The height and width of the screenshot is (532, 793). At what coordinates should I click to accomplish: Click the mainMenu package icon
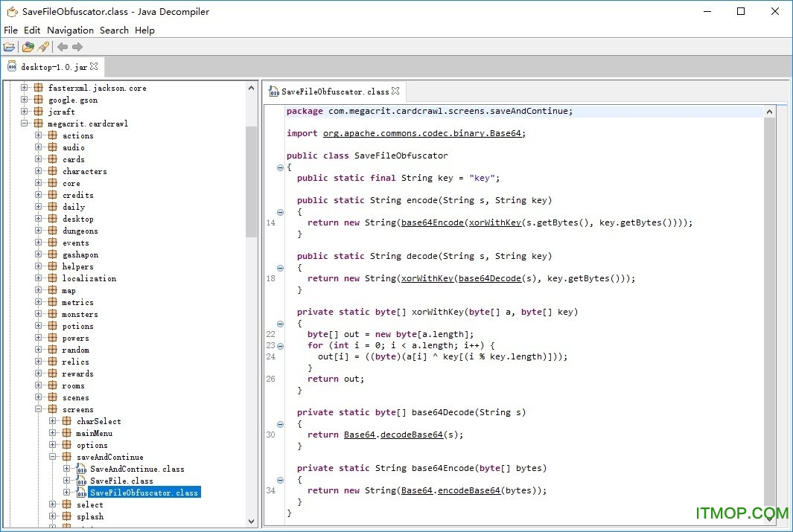coord(67,433)
